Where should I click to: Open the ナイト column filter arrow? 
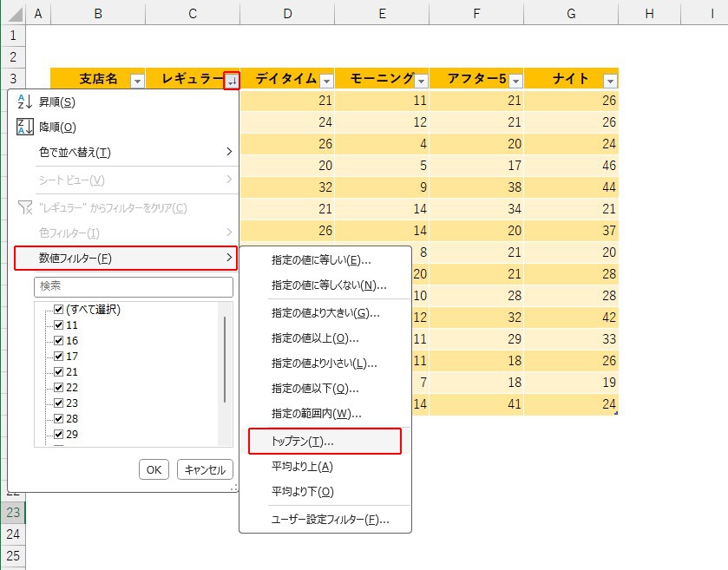610,81
